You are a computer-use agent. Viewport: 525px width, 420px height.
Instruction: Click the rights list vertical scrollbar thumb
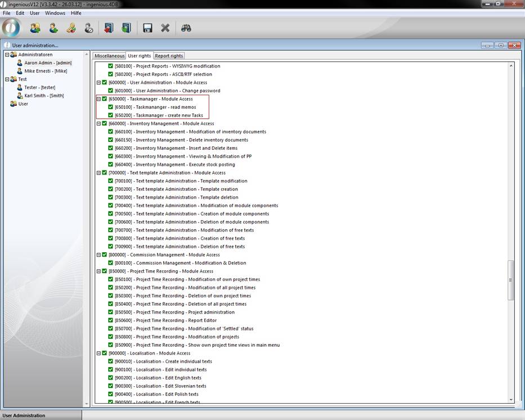511,280
